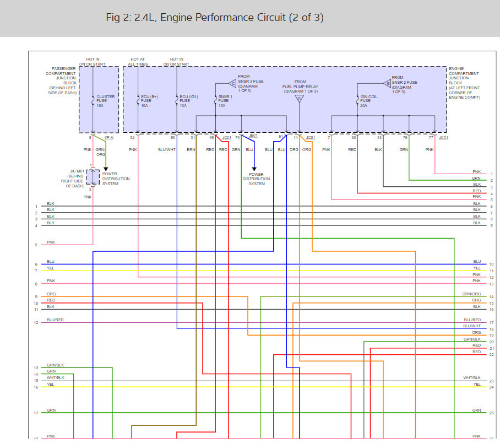Click 'HOT IN ON OR START' above the cluster fuse
The width and height of the screenshot is (500, 448).
[x=92, y=62]
